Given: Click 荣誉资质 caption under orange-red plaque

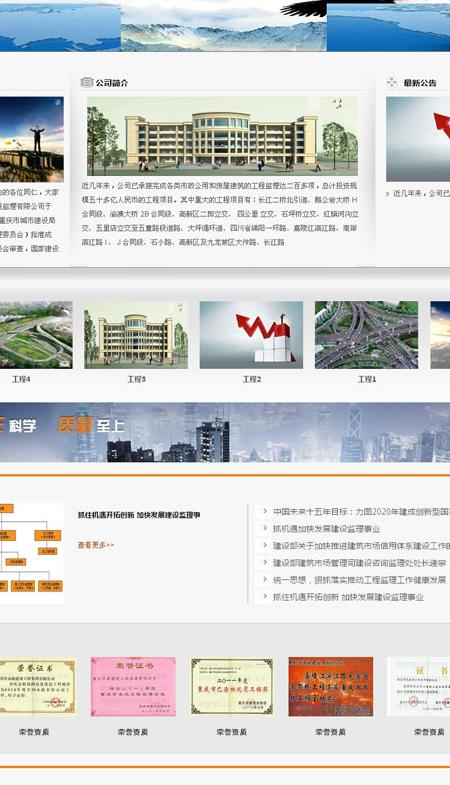Looking at the screenshot, I should tap(330, 731).
